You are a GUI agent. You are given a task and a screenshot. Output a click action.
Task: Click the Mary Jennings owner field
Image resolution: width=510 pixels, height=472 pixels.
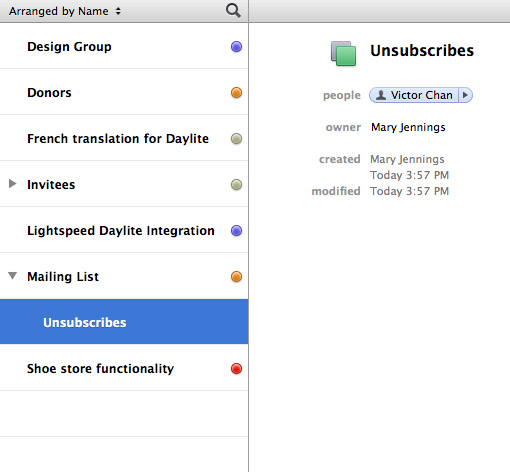coord(408,127)
